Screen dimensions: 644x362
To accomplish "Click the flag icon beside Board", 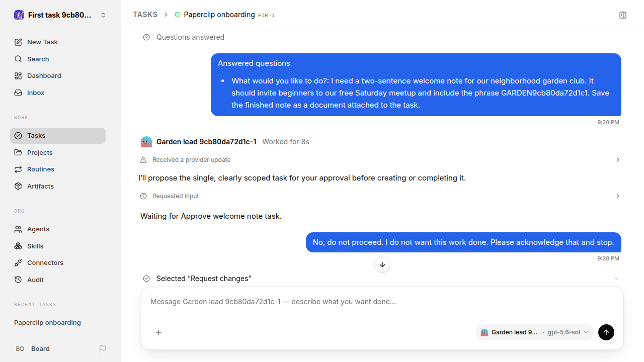I will tap(103, 349).
